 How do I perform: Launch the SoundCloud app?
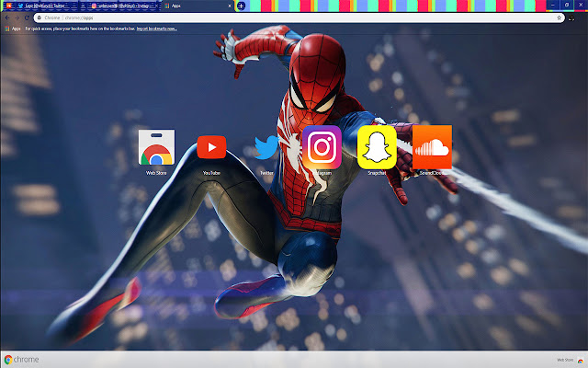432,147
